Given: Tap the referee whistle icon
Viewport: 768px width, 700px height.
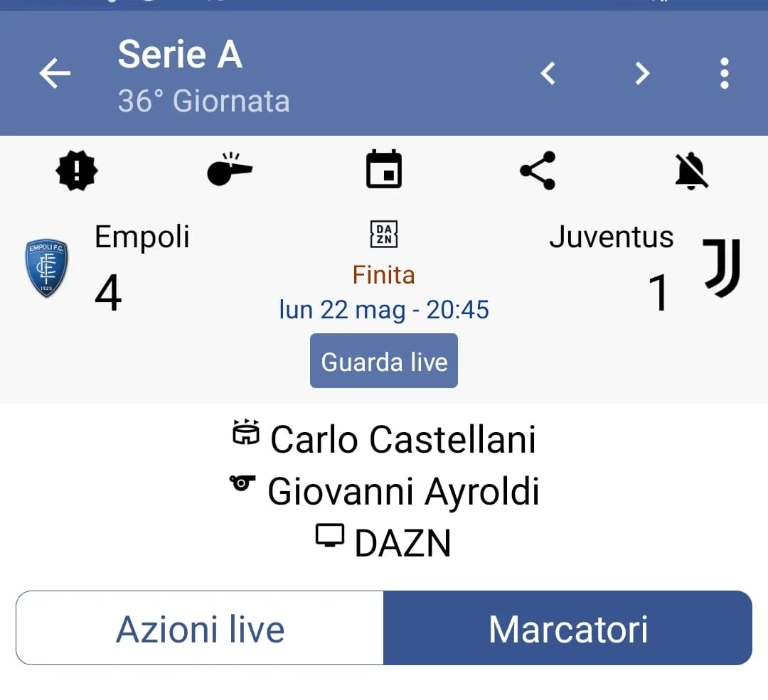Looking at the screenshot, I should (x=229, y=171).
